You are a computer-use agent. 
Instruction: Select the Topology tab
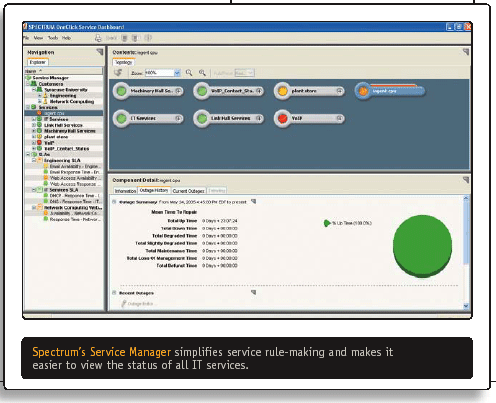[124, 62]
